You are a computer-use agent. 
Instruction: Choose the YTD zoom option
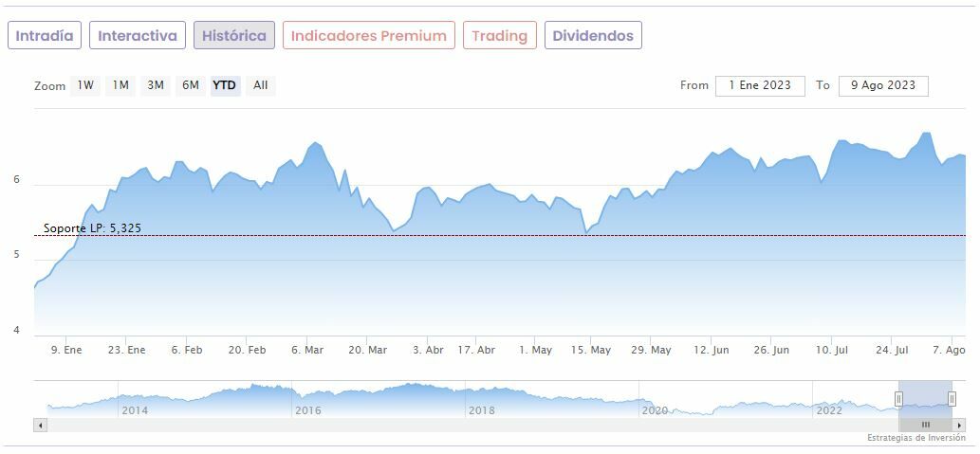[x=225, y=85]
